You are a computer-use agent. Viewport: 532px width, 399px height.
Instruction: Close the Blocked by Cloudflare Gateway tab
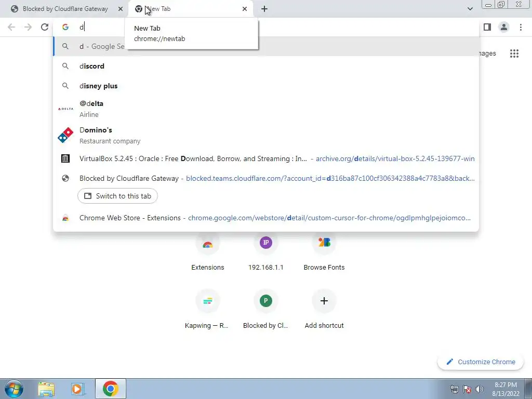click(x=121, y=9)
